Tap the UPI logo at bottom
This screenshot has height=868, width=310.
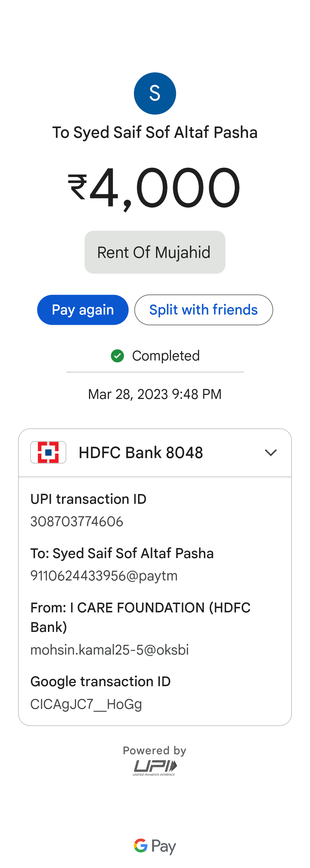click(155, 767)
